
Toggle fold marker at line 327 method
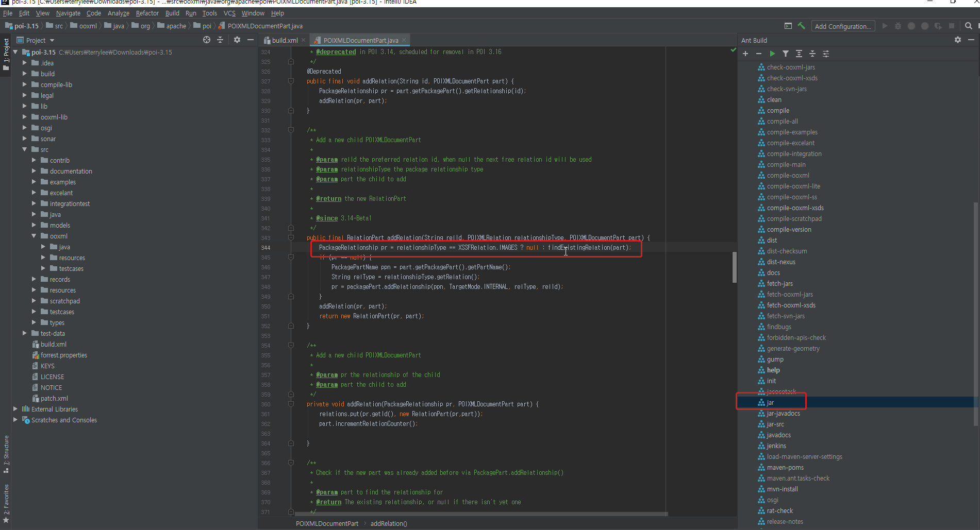(x=291, y=81)
